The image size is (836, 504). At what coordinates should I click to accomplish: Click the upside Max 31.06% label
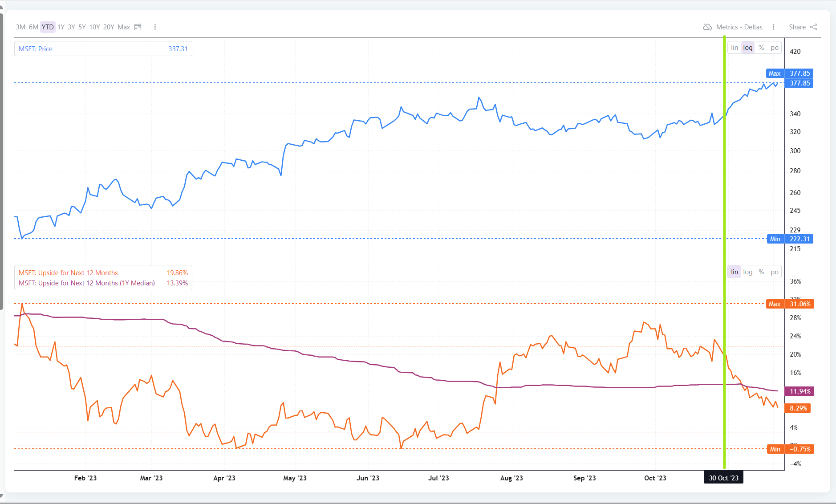pyautogui.click(x=790, y=304)
